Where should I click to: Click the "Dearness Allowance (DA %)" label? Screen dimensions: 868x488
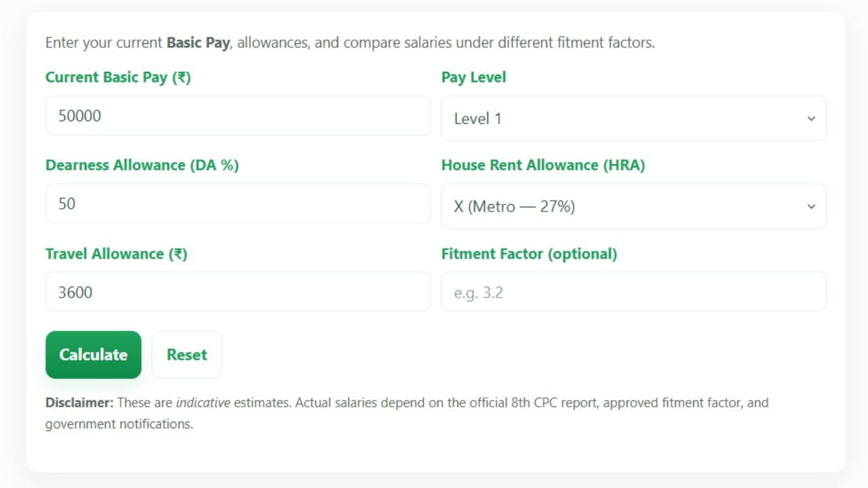click(x=142, y=165)
